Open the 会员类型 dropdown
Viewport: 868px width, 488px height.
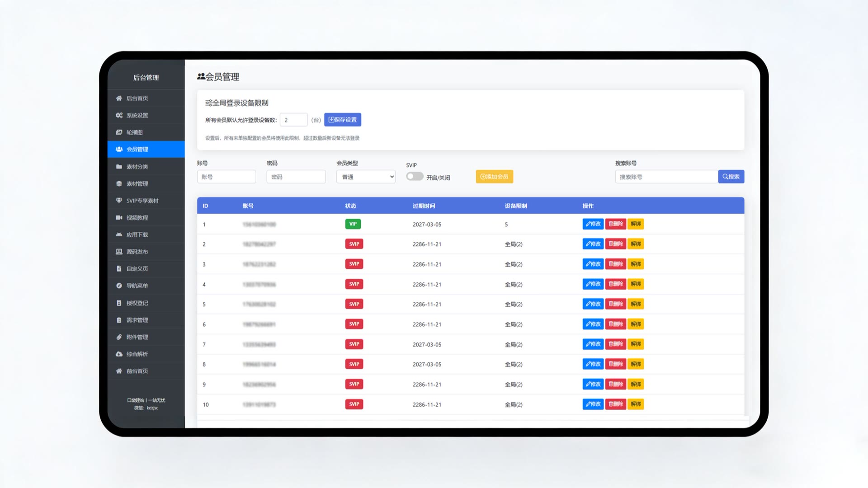tap(365, 176)
